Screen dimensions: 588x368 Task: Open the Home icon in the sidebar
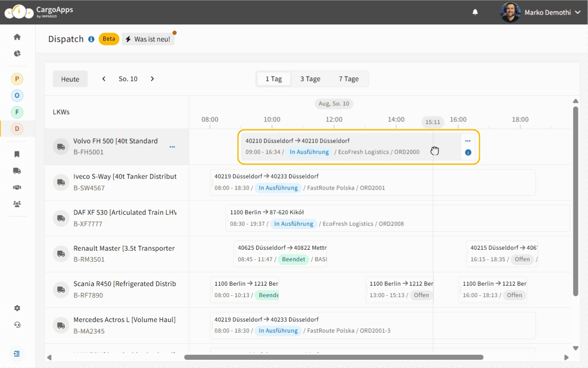17,37
